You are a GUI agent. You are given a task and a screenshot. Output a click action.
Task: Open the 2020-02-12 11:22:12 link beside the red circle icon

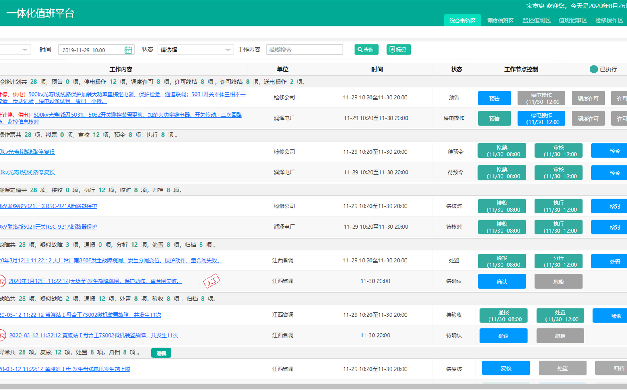coord(94,335)
